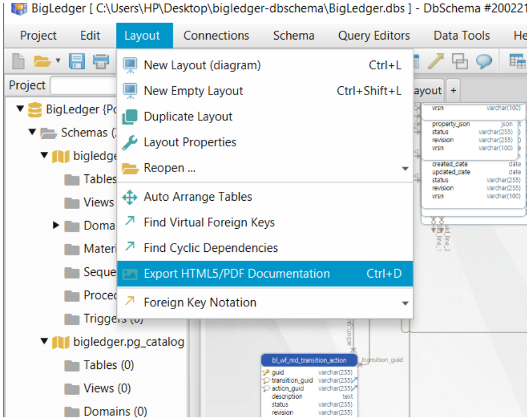
Task: Expand the Reopen ... submenu
Action: pos(265,168)
